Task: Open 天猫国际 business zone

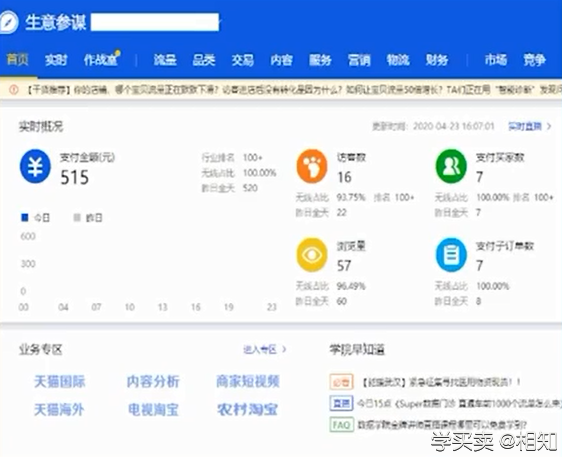Action: [60, 381]
